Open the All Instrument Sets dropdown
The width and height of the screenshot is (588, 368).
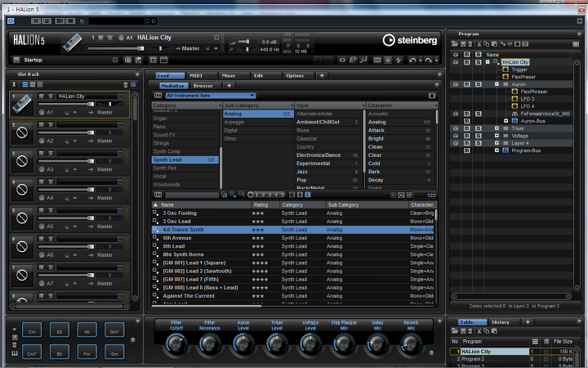pos(211,96)
